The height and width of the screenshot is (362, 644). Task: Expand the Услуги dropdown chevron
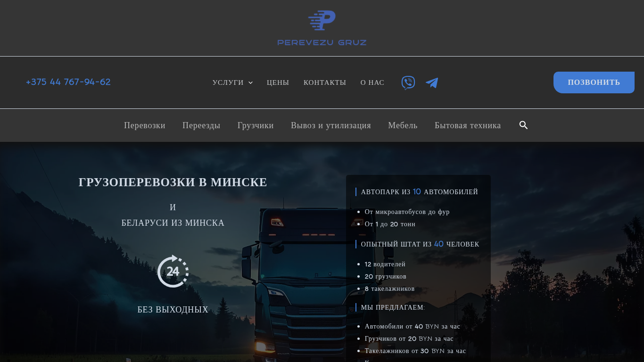(x=250, y=82)
